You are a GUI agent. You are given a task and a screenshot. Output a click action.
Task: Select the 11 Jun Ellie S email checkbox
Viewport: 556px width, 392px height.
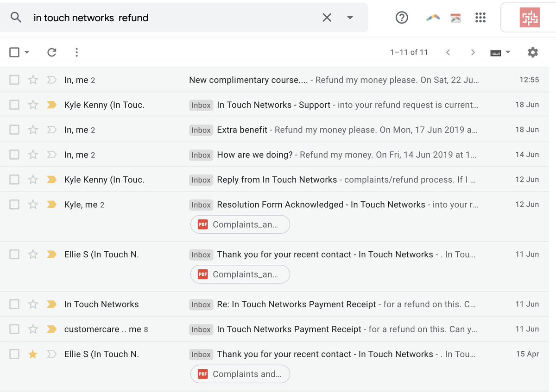coord(14,255)
